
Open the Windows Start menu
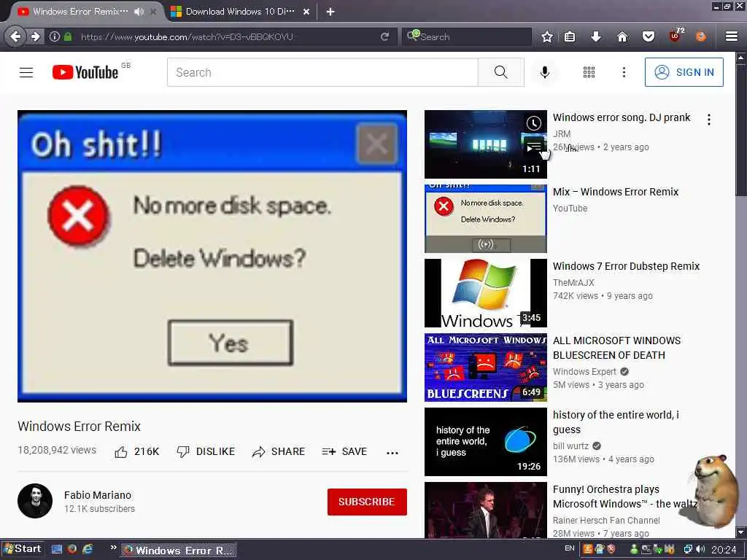click(x=23, y=549)
